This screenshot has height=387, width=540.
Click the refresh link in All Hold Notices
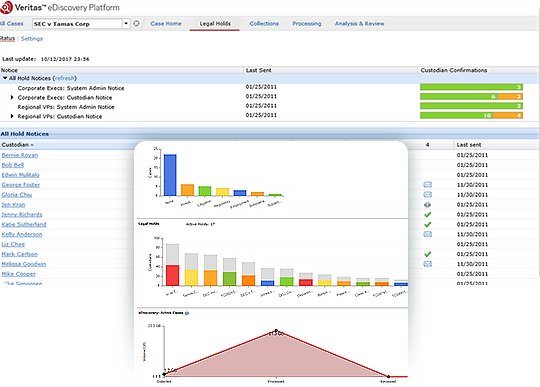(x=65, y=78)
